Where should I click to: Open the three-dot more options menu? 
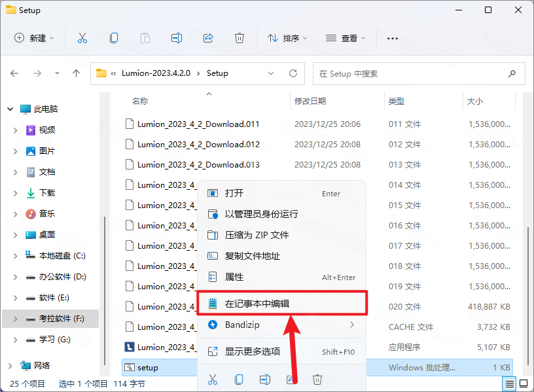(393, 39)
